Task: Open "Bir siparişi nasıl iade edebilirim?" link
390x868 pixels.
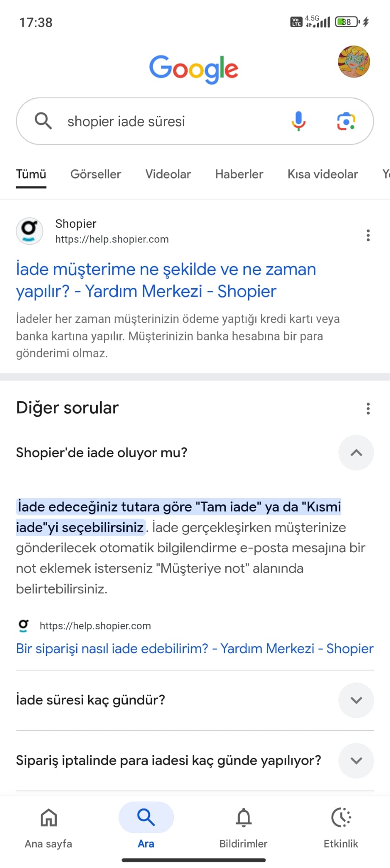Action: (x=195, y=648)
